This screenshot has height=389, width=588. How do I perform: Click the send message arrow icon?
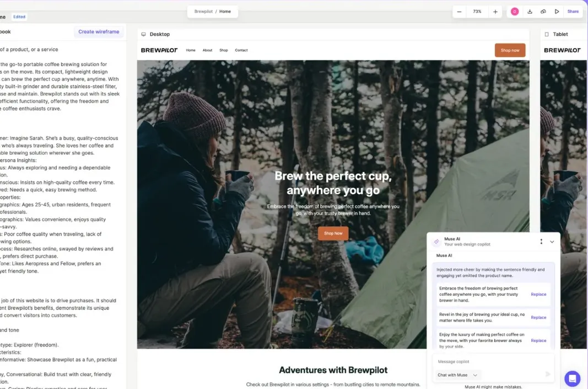548,374
